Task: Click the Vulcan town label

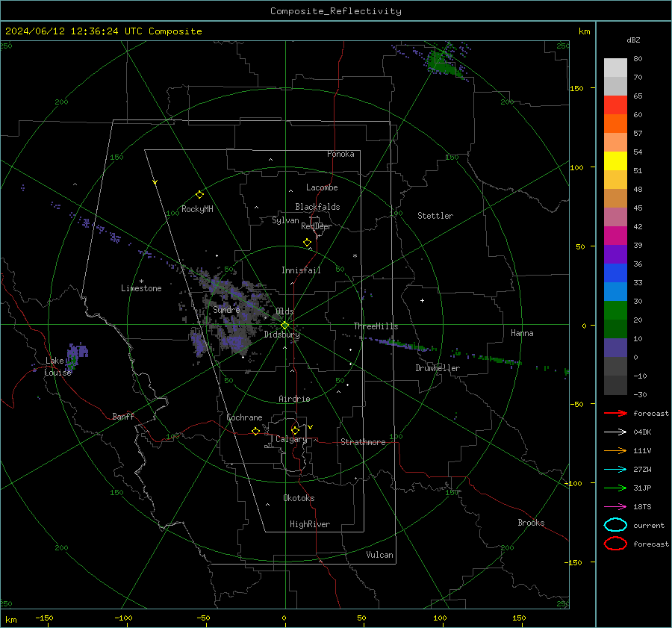Action: (x=379, y=555)
